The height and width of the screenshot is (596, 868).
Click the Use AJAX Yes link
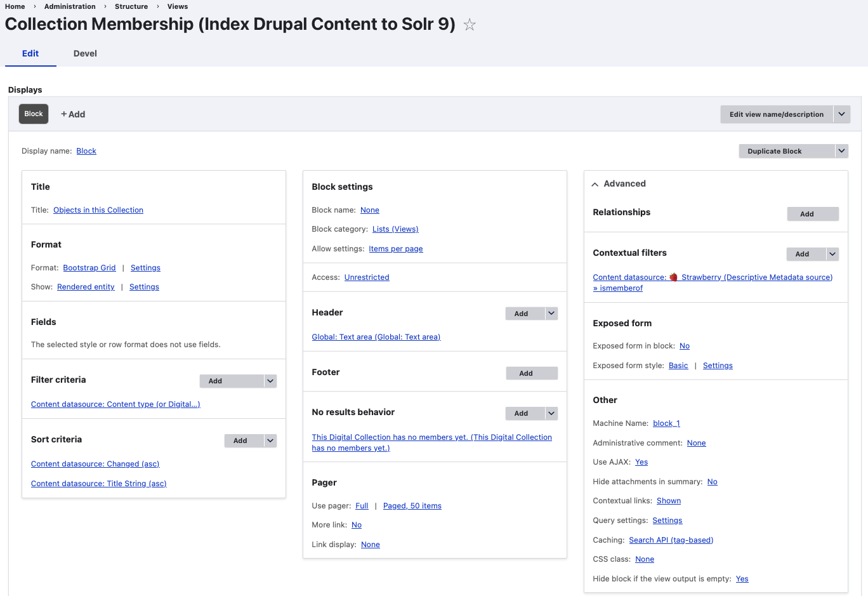tap(641, 462)
